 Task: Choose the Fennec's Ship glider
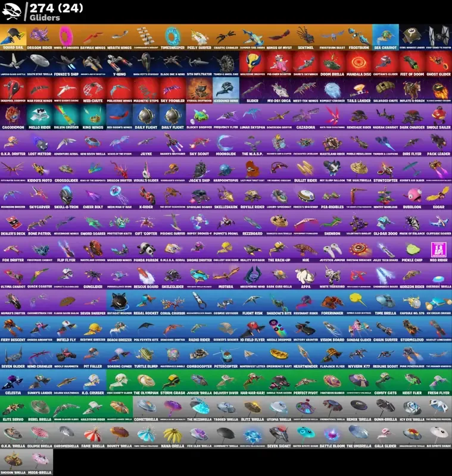click(66, 64)
